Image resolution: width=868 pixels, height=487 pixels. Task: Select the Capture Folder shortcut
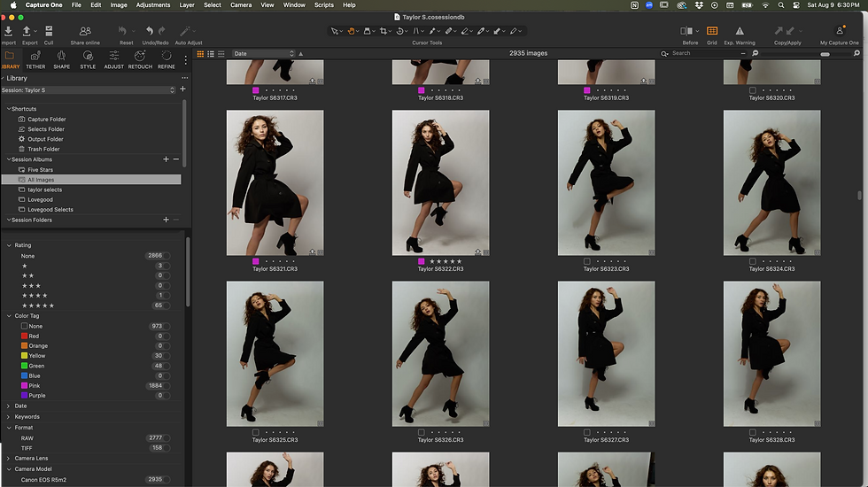pos(46,119)
